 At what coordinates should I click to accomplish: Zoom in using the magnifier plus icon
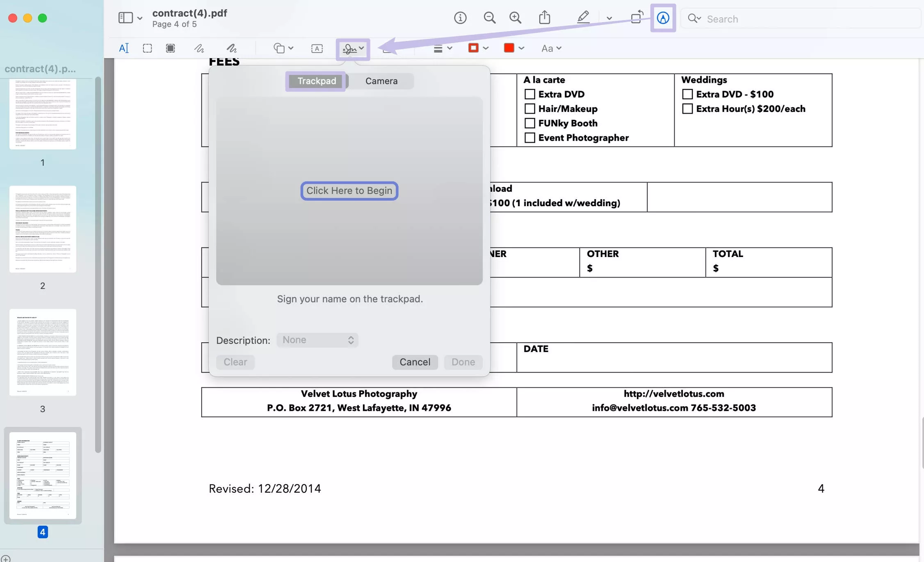point(516,18)
